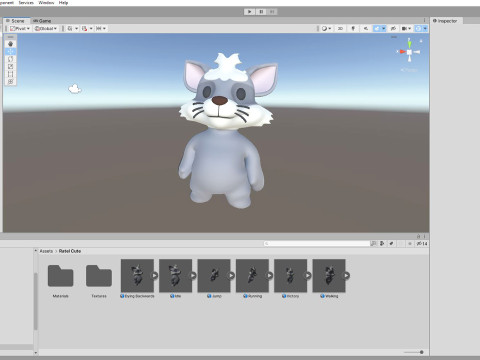Open the Pivot handle position dropdown
The image size is (480, 360).
[x=20, y=29]
